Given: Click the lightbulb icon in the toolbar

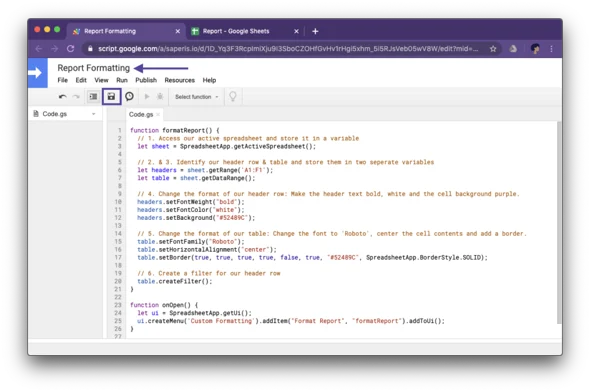Looking at the screenshot, I should 233,97.
